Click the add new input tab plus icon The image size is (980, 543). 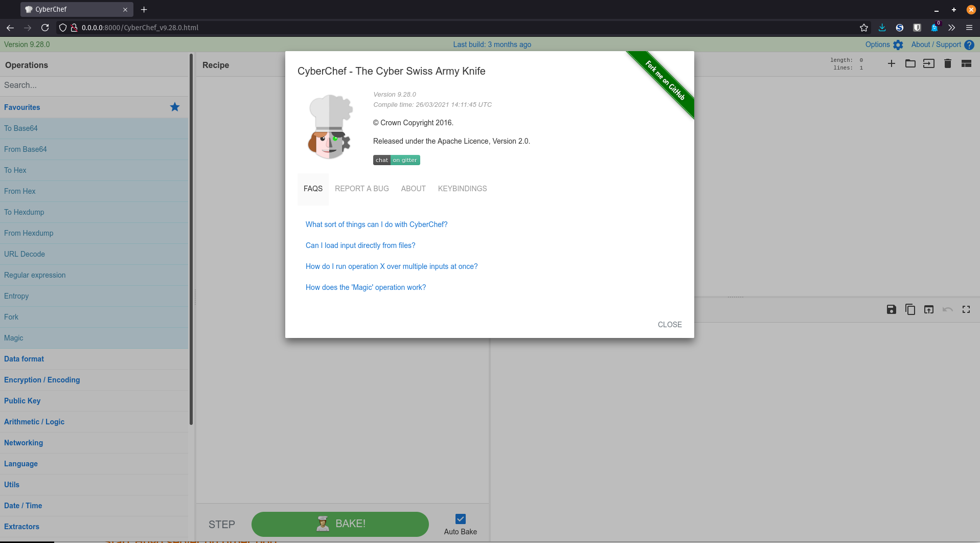[891, 63]
